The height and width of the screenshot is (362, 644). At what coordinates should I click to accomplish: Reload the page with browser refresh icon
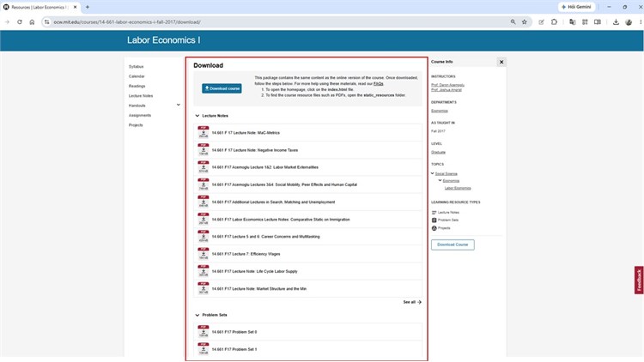19,22
